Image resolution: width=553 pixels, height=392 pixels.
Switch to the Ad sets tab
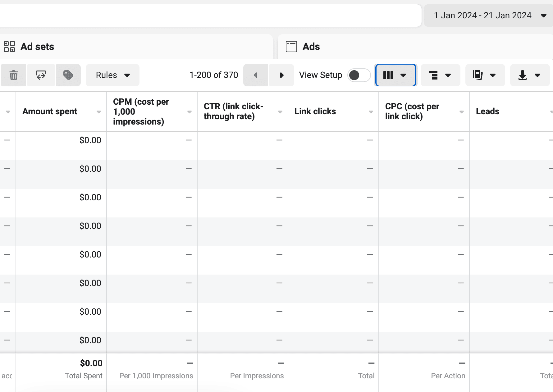(x=37, y=47)
